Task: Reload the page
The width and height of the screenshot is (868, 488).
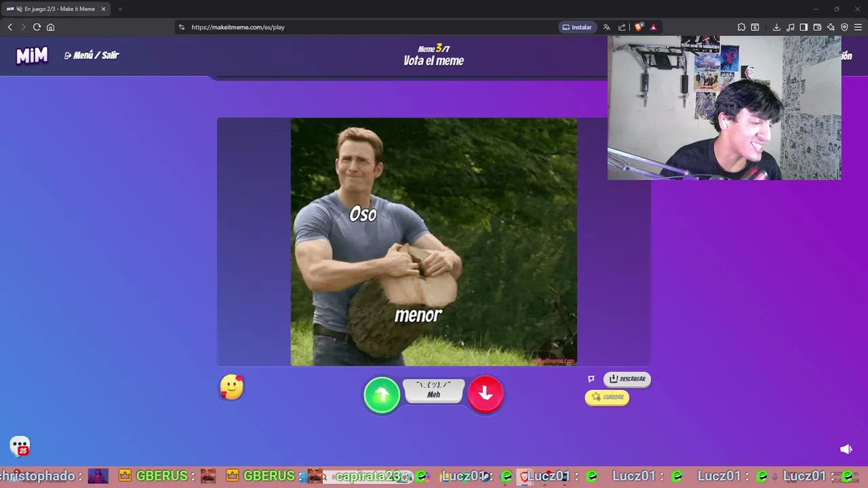Action: (x=37, y=27)
